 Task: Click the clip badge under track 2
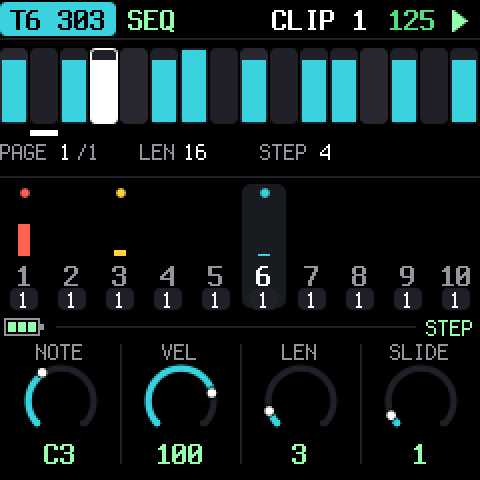[72, 300]
